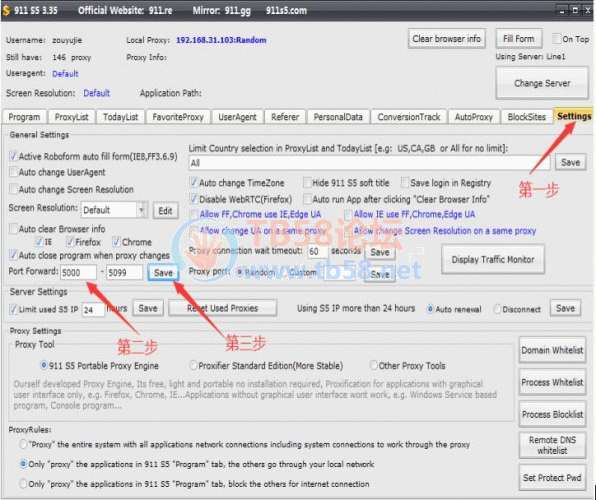Toggle the Chrome checkbox
Viewport: 596px width, 500px height.
click(x=116, y=242)
